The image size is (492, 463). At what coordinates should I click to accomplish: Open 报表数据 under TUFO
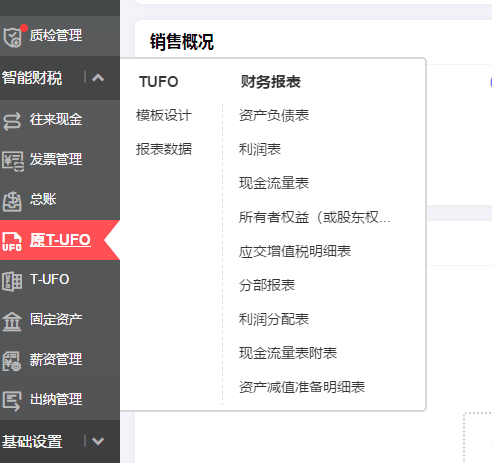(x=164, y=149)
